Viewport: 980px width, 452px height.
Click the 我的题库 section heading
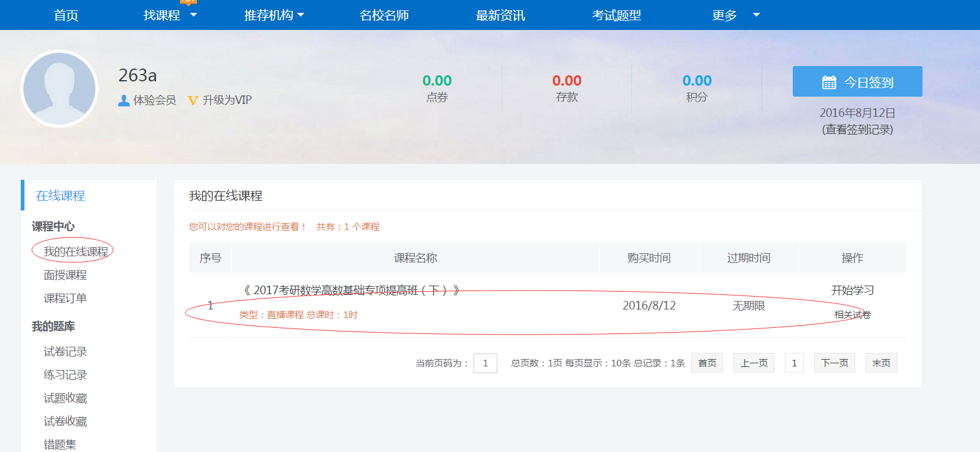pyautogui.click(x=53, y=327)
